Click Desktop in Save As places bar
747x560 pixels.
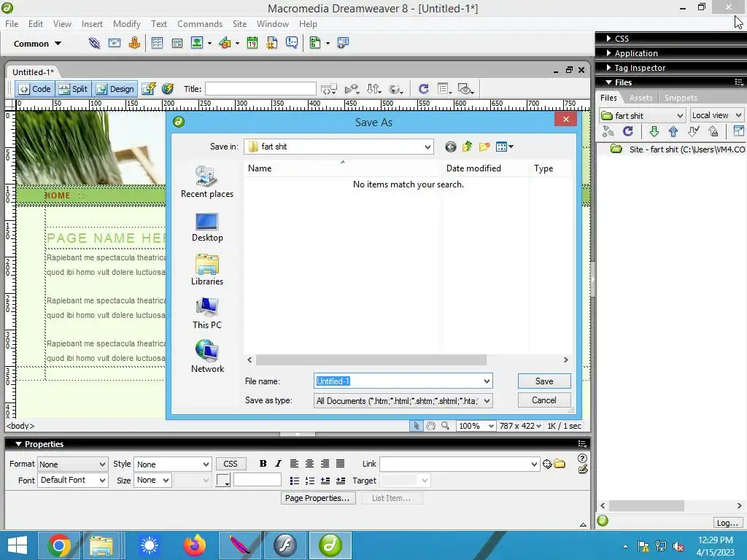pyautogui.click(x=207, y=227)
